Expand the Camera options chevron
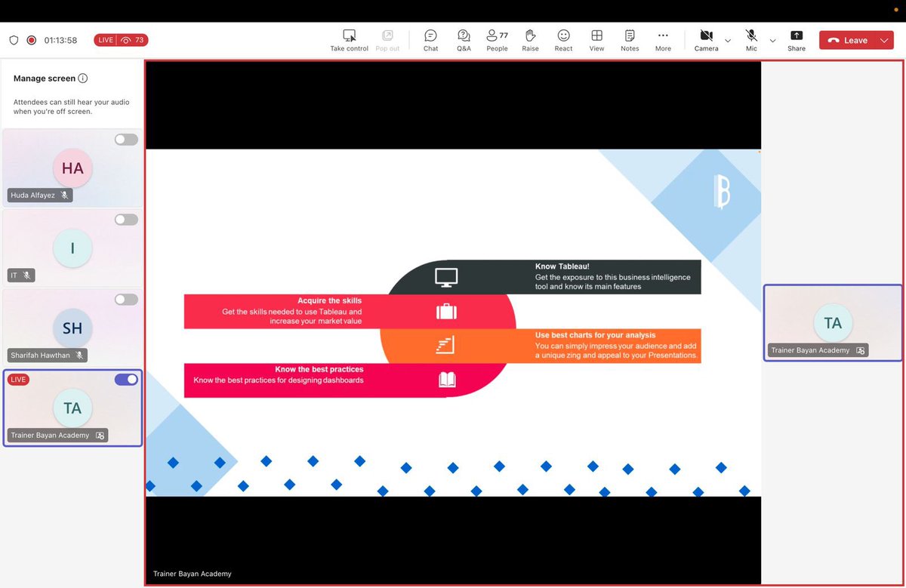This screenshot has height=588, width=906. 728,41
